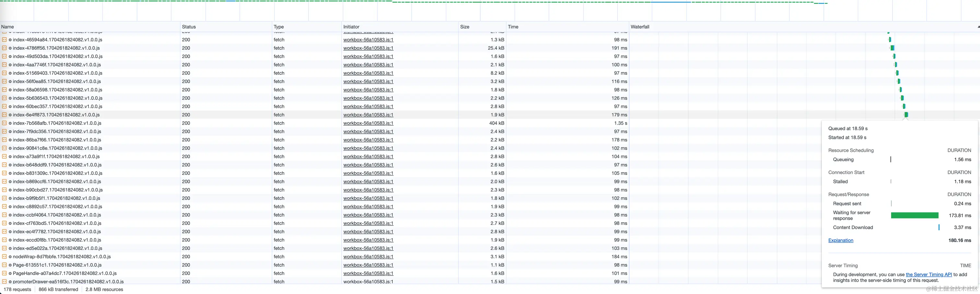980x294 pixels.
Task: Click the Type column header
Action: (307, 27)
